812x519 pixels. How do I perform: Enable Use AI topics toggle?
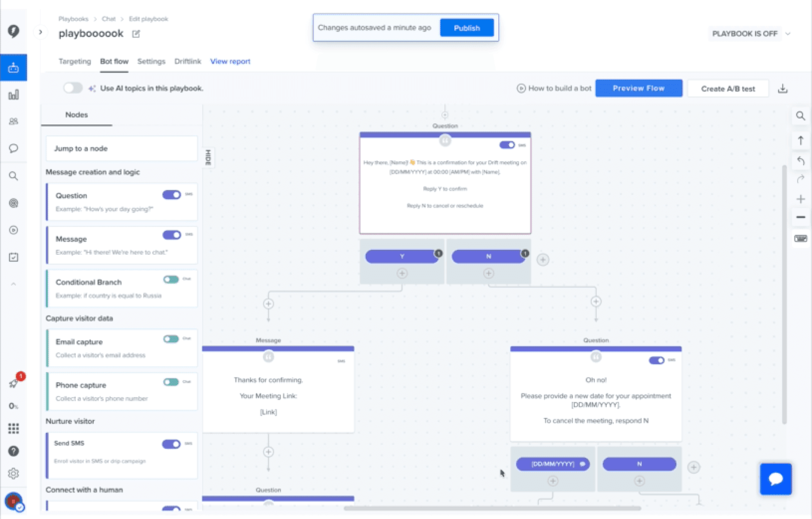(73, 88)
